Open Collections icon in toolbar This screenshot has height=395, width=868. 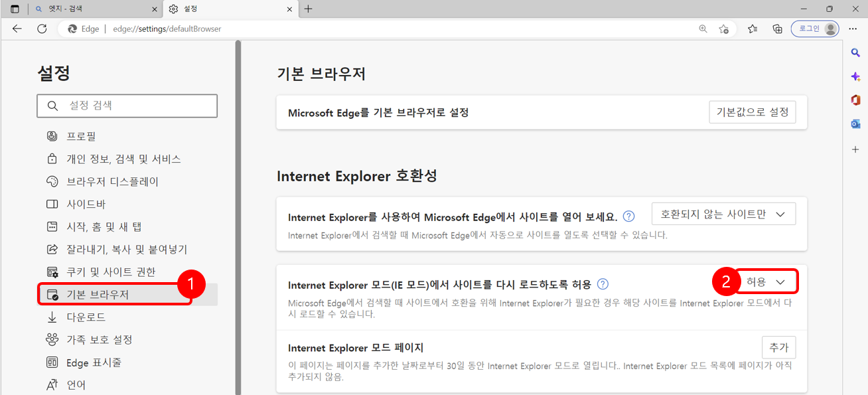point(777,29)
